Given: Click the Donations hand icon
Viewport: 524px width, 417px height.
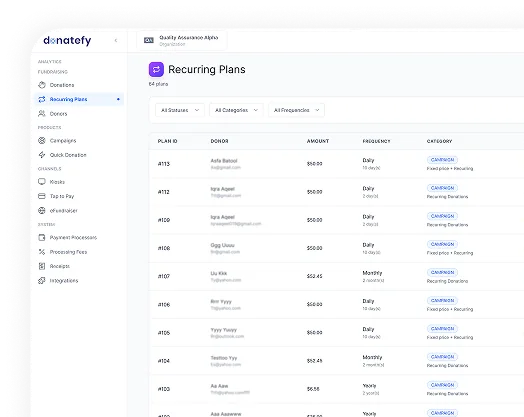Looking at the screenshot, I should (42, 85).
